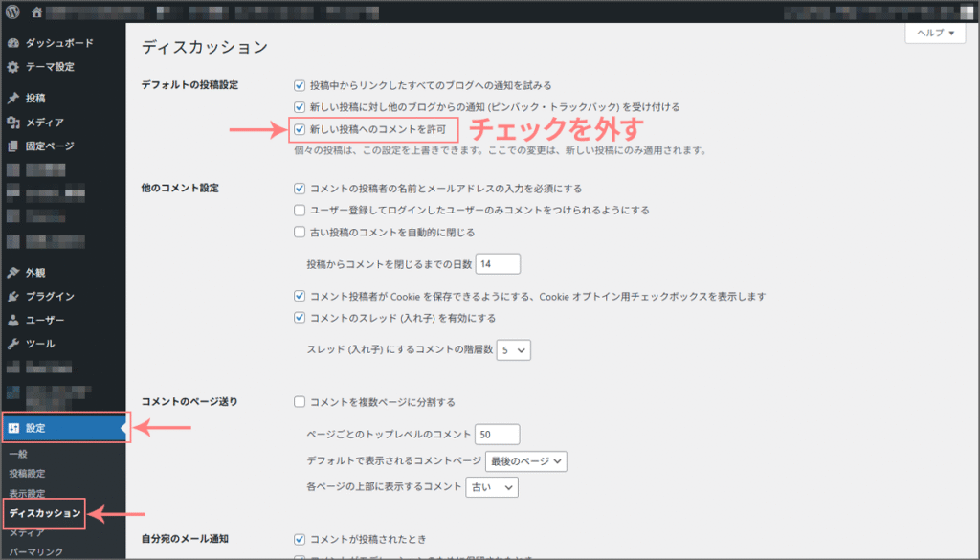Toggle コメントのスレッド (入れ子) を有効にする
980x560 pixels.
click(x=300, y=318)
